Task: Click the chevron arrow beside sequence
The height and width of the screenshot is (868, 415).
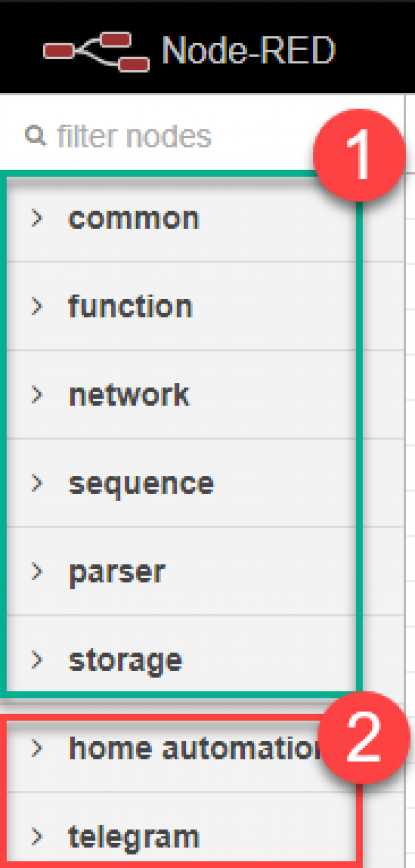Action: [x=37, y=483]
